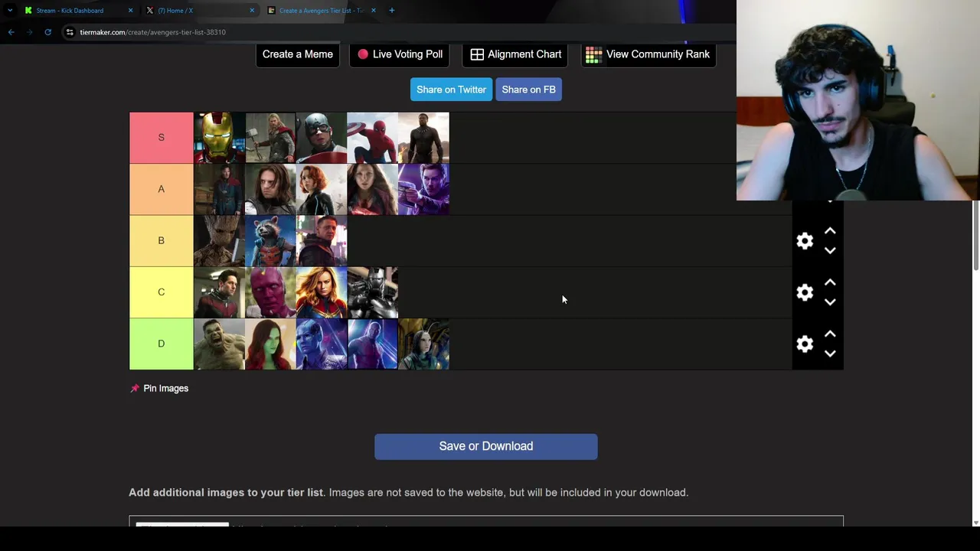Select Create a Avengers Tier List tab
This screenshot has height=551, width=980.
click(322, 11)
